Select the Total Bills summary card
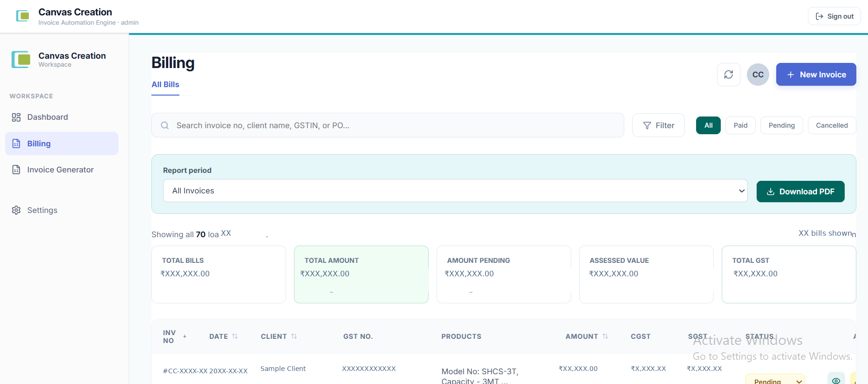Image resolution: width=868 pixels, height=384 pixels. pyautogui.click(x=219, y=274)
